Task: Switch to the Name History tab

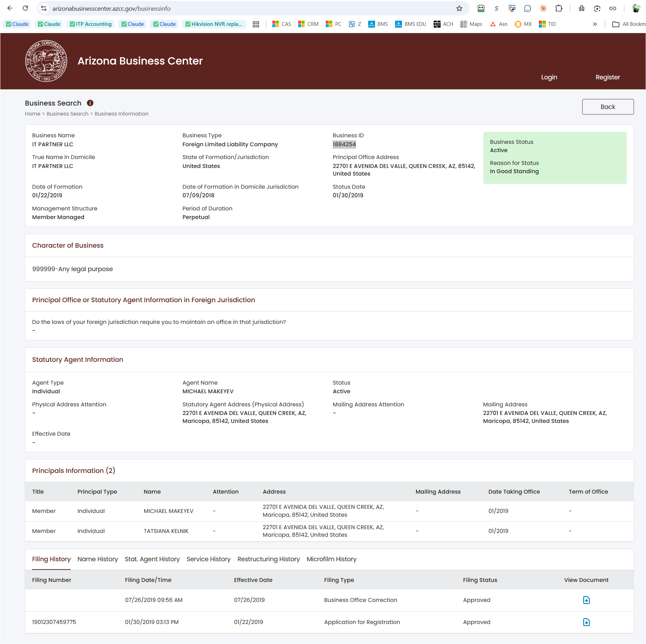Action: pyautogui.click(x=98, y=559)
